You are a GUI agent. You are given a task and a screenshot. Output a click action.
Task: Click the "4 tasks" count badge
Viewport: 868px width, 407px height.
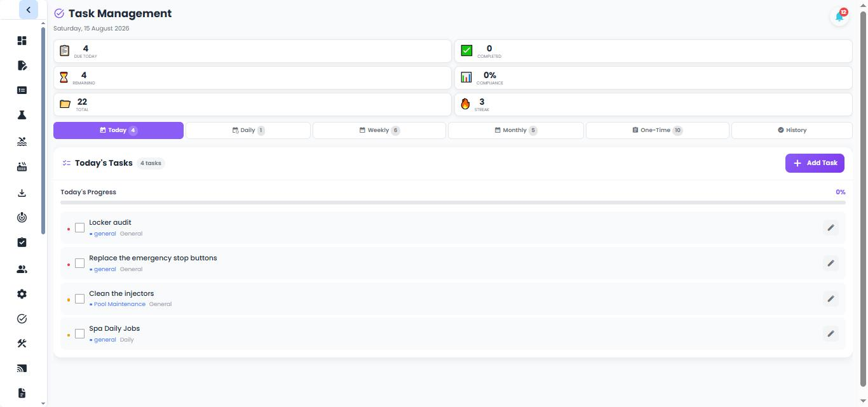151,163
